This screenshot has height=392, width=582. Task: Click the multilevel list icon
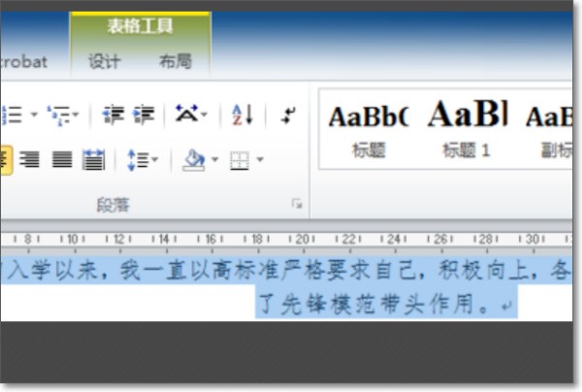click(60, 115)
